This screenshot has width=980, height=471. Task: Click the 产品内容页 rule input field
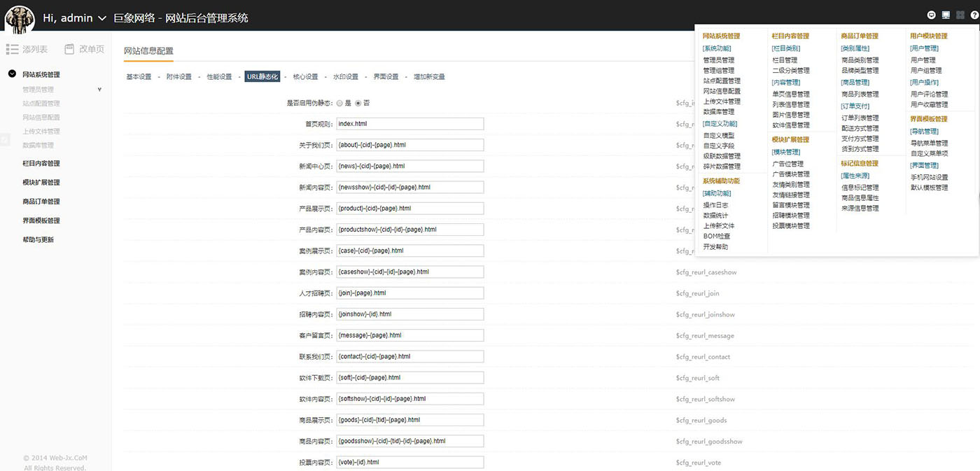coord(409,230)
